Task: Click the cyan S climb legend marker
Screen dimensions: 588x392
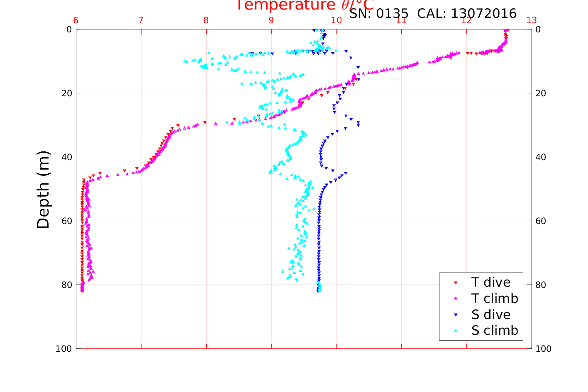Action: tap(455, 331)
